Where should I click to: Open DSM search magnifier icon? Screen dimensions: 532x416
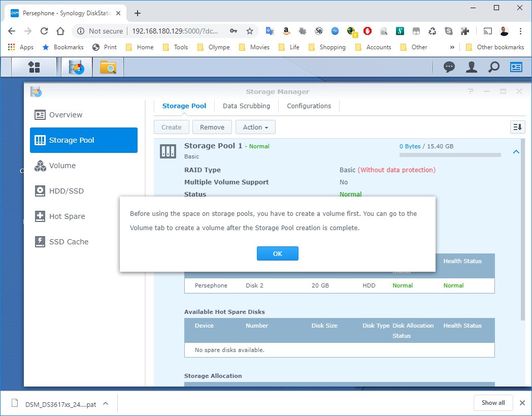tap(493, 67)
